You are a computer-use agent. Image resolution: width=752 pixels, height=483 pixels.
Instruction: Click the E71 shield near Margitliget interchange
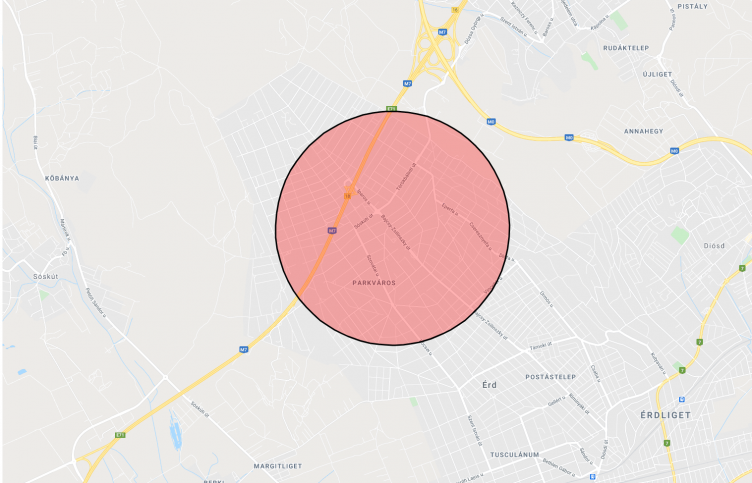coord(120,435)
